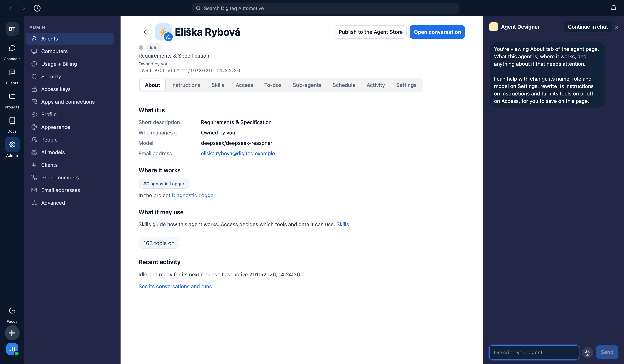Open AI models in sidebar
Screen dimensions: 624x364
(70, 152)
